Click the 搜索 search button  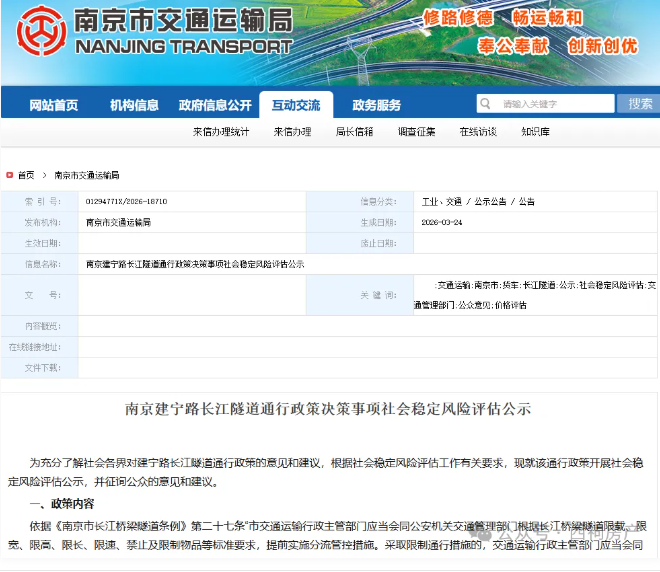pyautogui.click(x=640, y=104)
